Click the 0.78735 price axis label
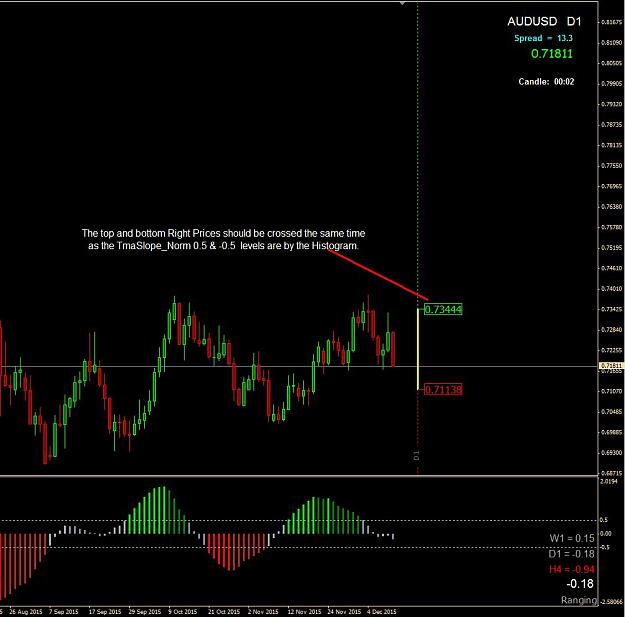Viewport: 625px width, 617px height. (x=612, y=125)
